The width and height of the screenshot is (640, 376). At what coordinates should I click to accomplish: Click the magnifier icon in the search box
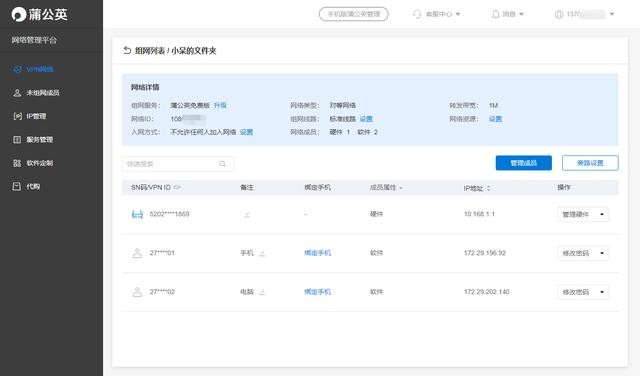[222, 164]
